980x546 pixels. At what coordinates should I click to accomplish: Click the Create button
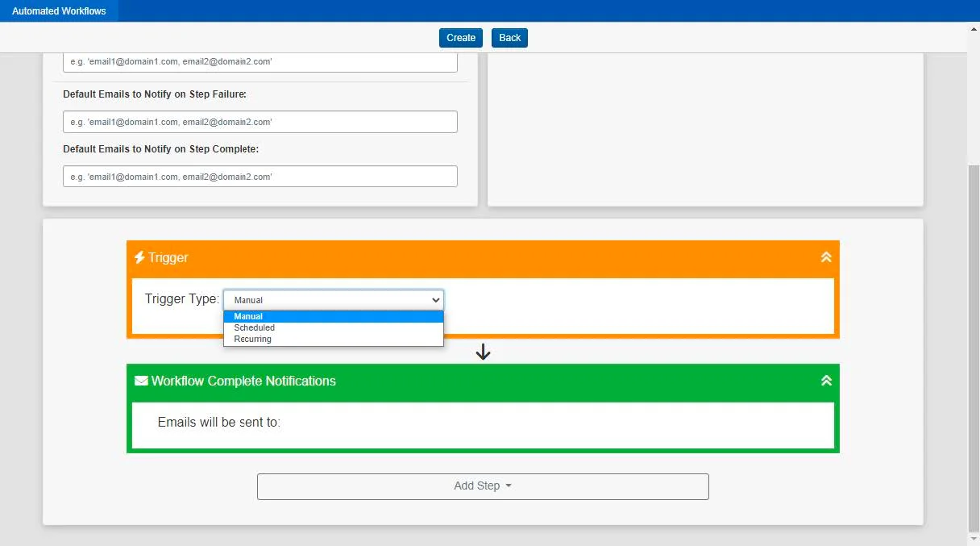[x=460, y=37]
